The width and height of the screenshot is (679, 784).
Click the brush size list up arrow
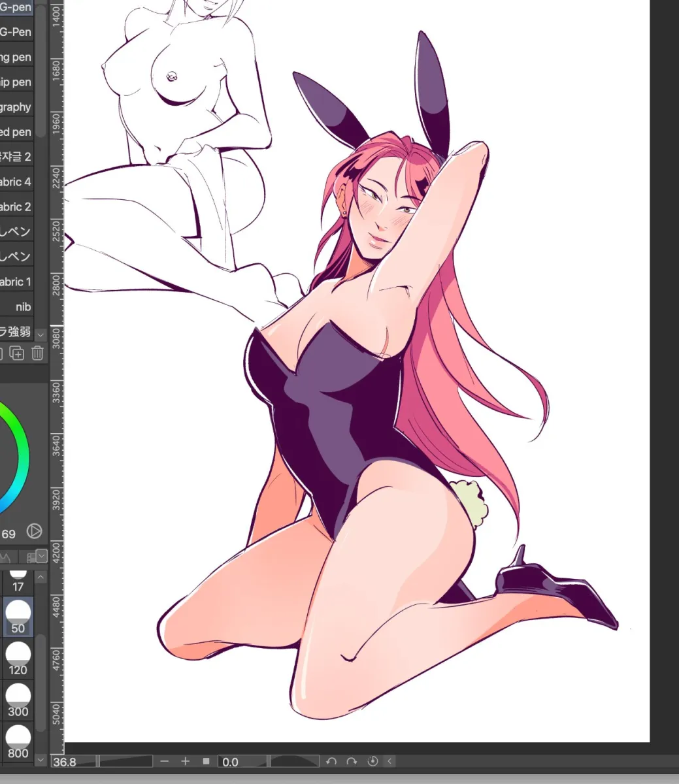click(x=41, y=578)
